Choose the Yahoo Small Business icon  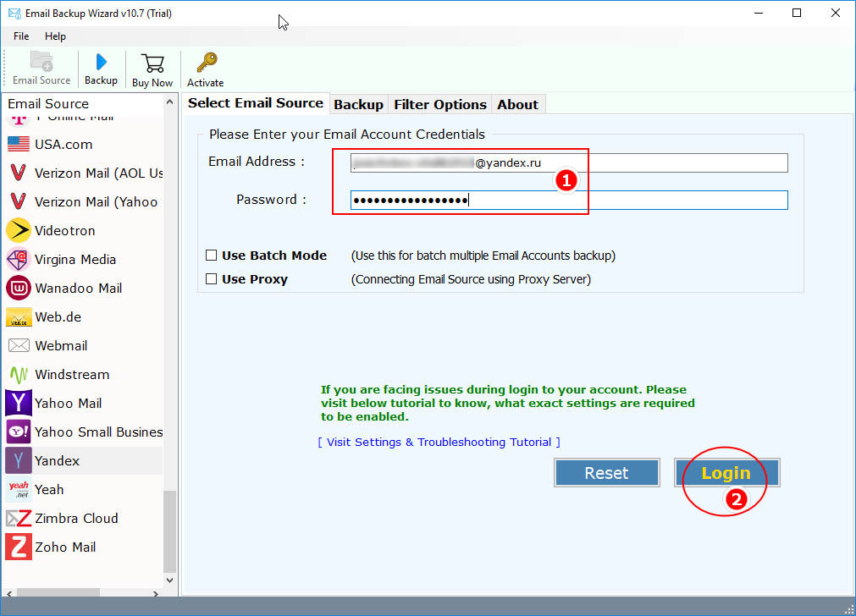pyautogui.click(x=19, y=432)
